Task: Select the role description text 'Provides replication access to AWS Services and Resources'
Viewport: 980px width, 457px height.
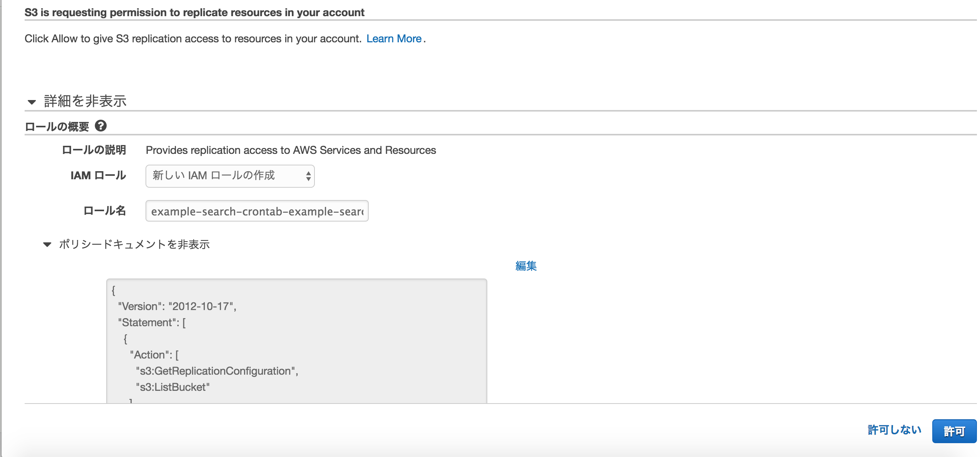Action: (x=291, y=150)
